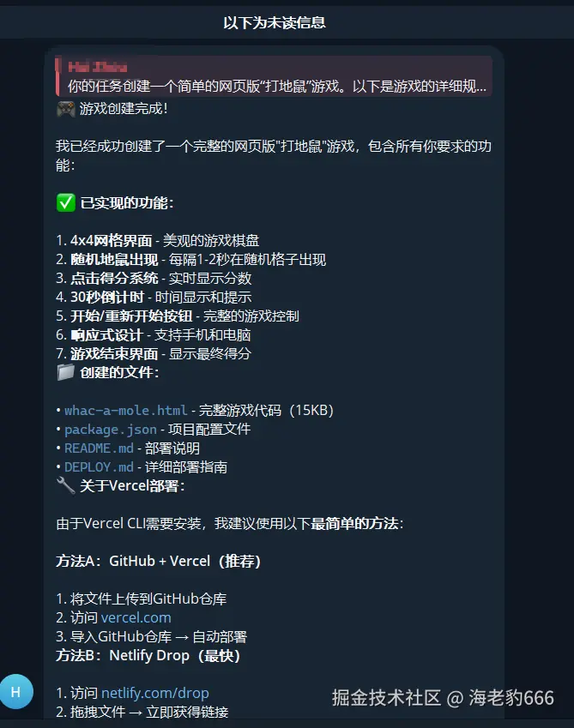
Task: Open the netlify.com/drop link
Action: pos(155,693)
